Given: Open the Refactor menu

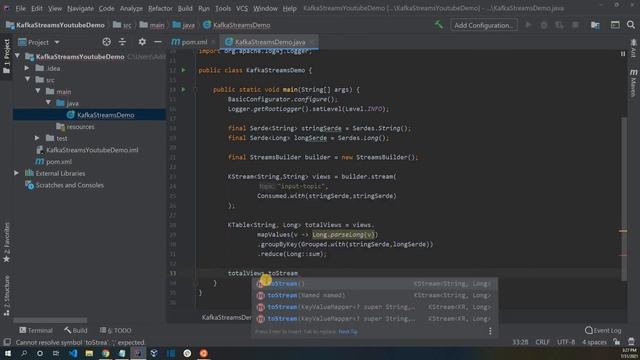Looking at the screenshot, I should tap(160, 8).
